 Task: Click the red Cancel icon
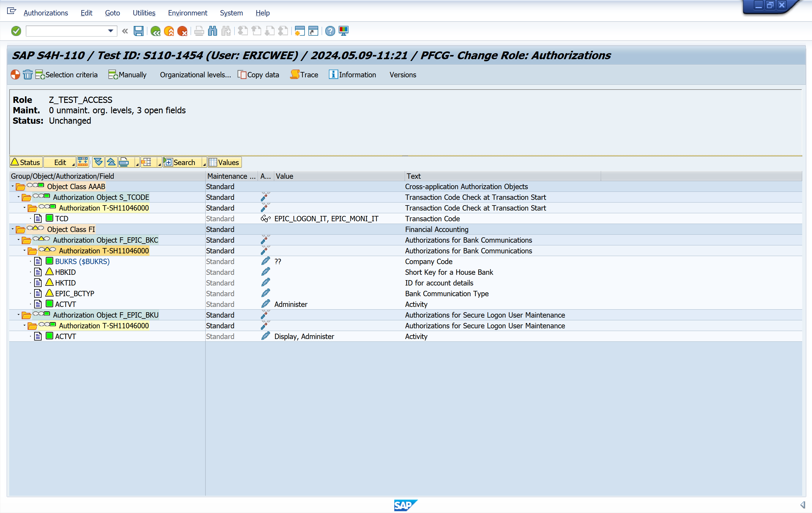[182, 31]
